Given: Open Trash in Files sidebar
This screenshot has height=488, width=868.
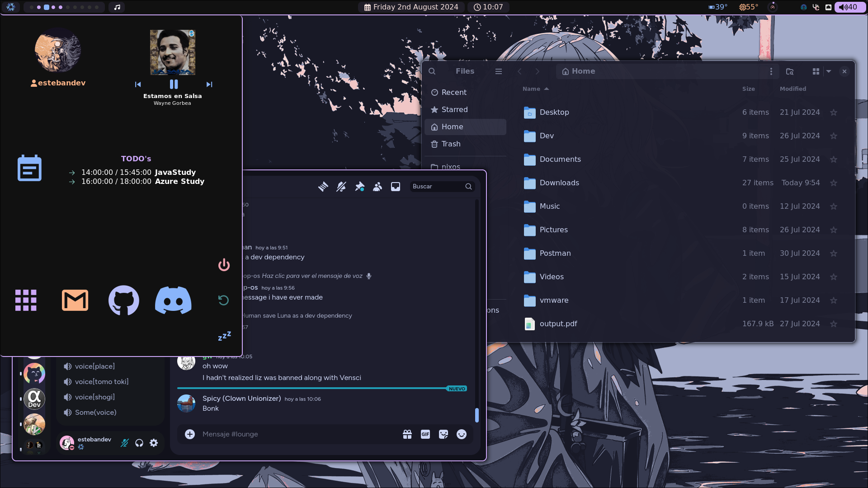Looking at the screenshot, I should 451,144.
